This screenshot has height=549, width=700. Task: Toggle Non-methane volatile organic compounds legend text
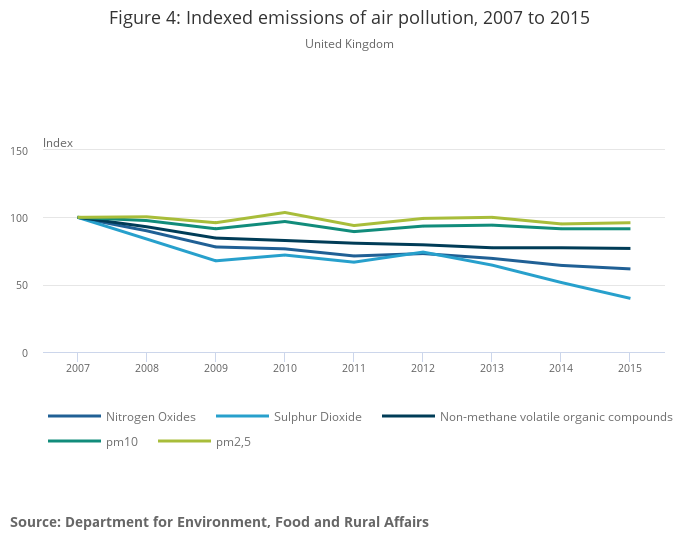point(556,417)
